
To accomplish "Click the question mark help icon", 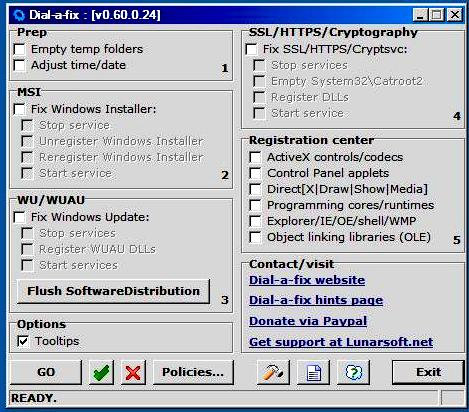I will point(353,372).
